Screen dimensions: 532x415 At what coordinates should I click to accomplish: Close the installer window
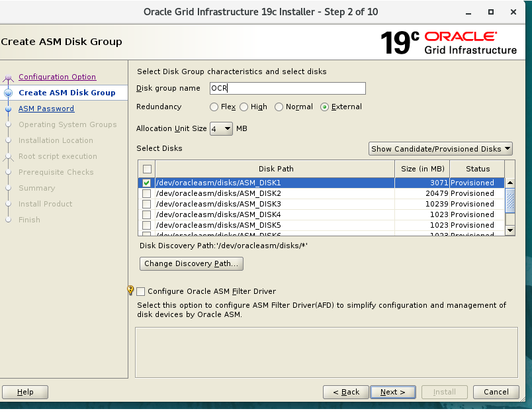tap(513, 12)
